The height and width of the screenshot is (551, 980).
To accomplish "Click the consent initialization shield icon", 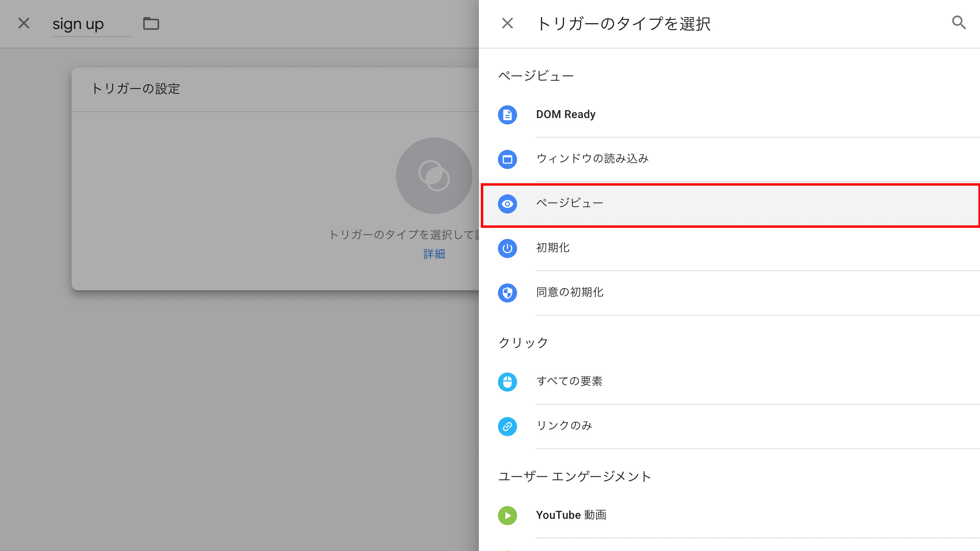I will [507, 293].
